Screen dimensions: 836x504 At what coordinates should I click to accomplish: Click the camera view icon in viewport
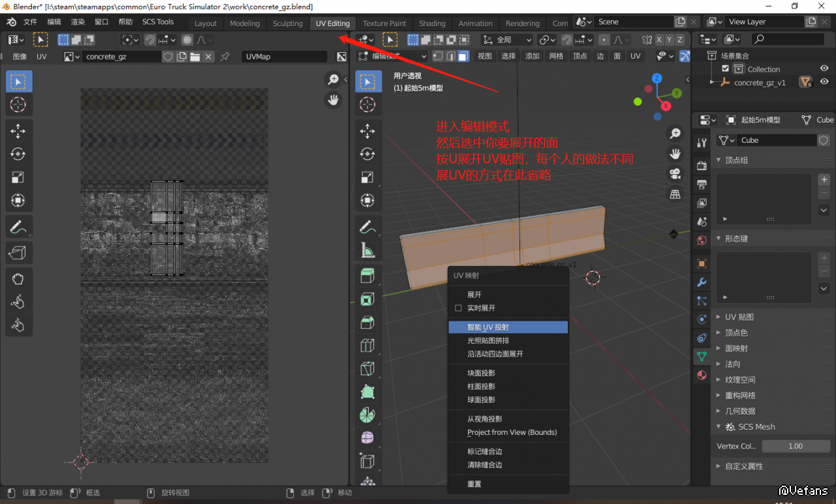pos(675,174)
